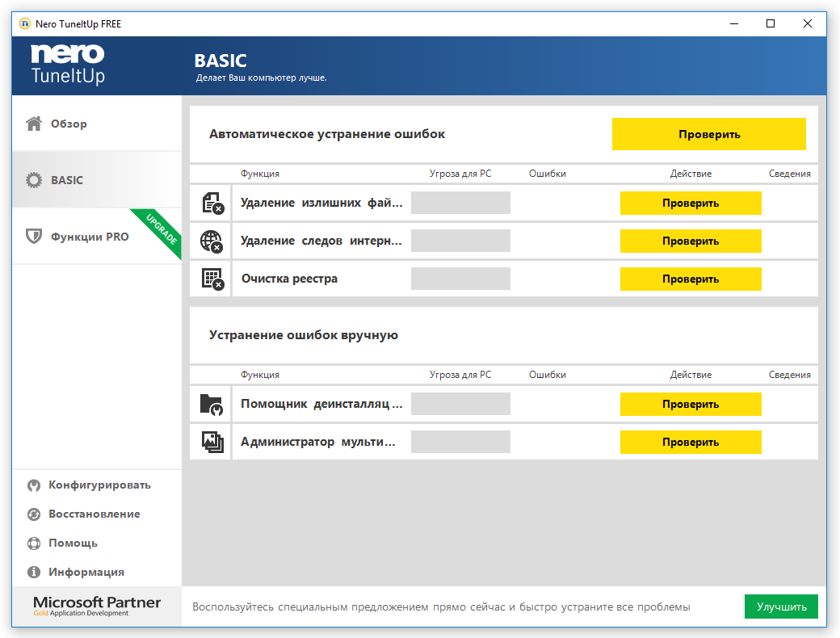Open the Обзор section

(97, 124)
